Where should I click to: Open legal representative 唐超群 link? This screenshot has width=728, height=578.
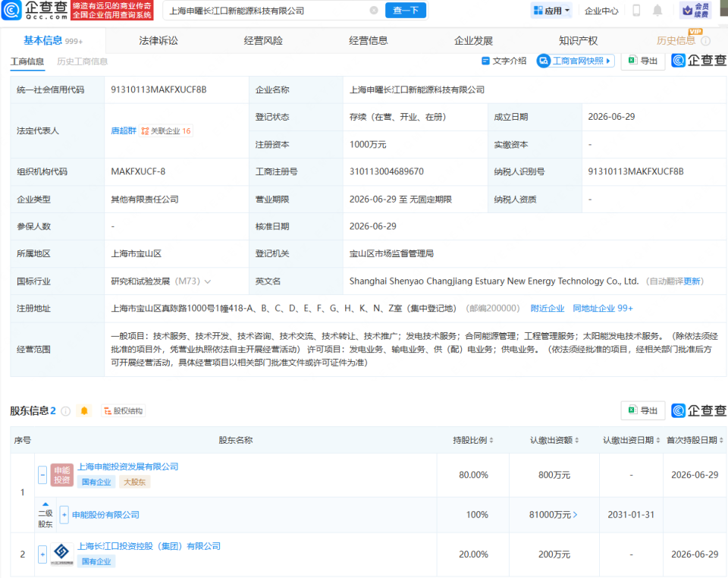click(124, 131)
